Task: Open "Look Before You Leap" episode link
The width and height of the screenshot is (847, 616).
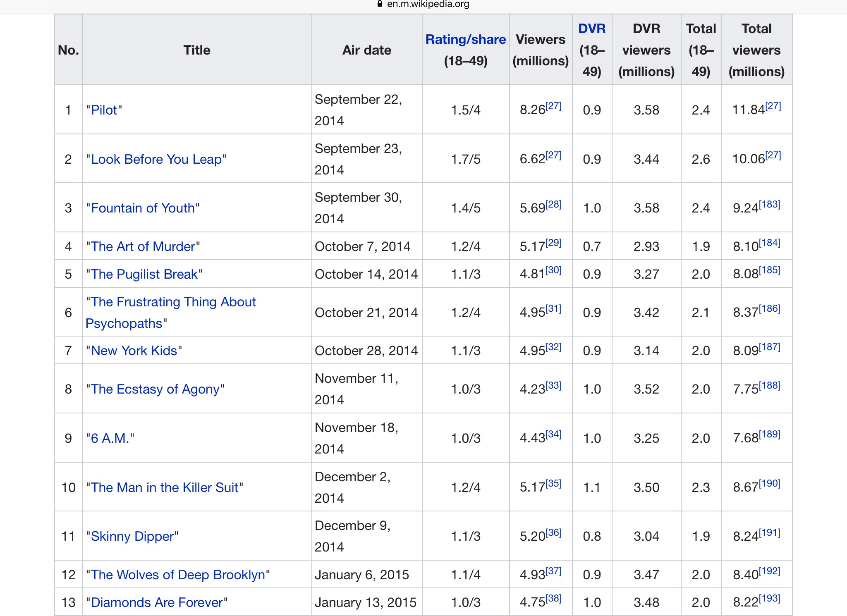Action: pyautogui.click(x=156, y=159)
